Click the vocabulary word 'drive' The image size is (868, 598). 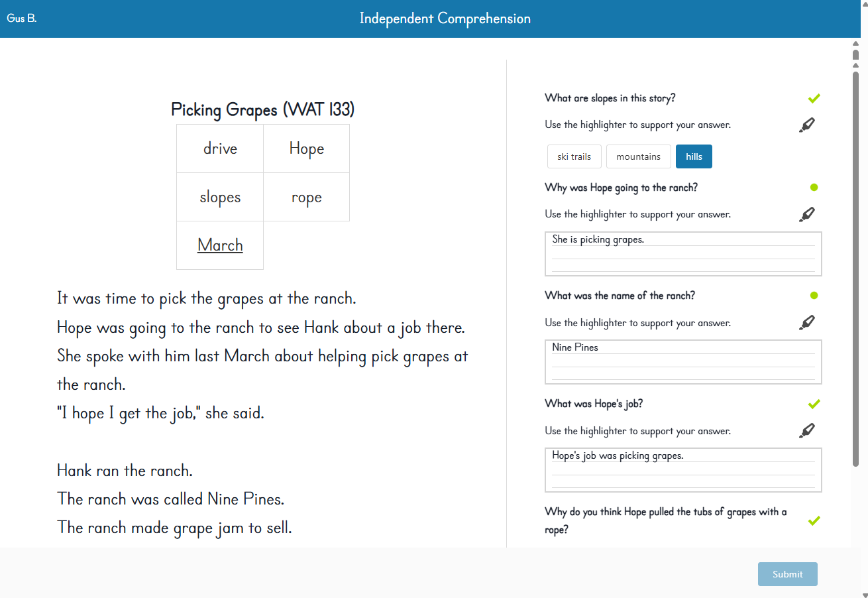[220, 149]
